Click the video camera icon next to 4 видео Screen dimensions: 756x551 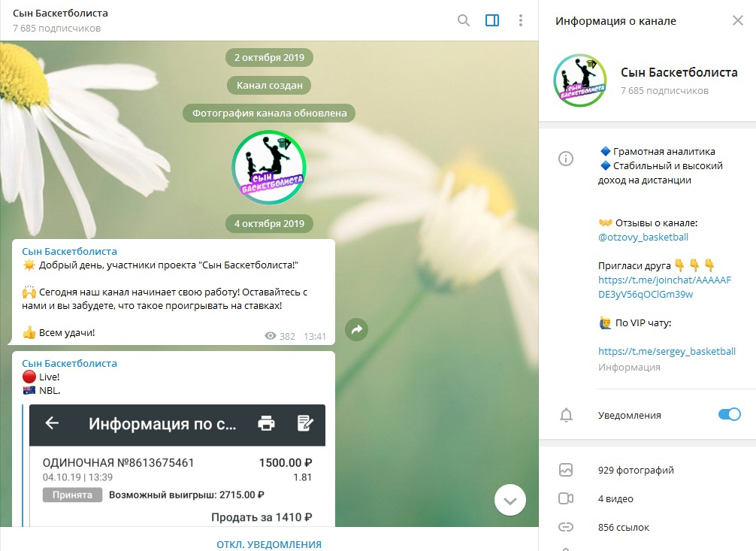(x=566, y=498)
